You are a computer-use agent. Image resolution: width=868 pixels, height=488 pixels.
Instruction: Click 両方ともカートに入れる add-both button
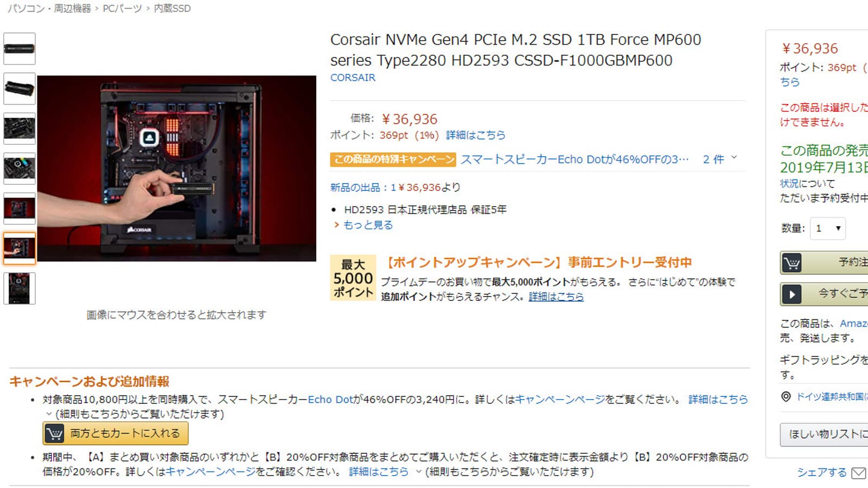(116, 433)
